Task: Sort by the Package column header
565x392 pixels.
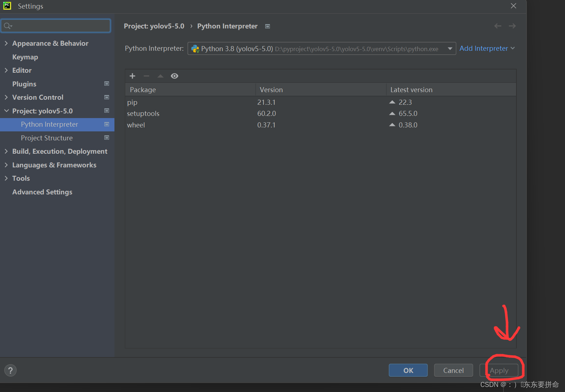Action: pos(190,90)
